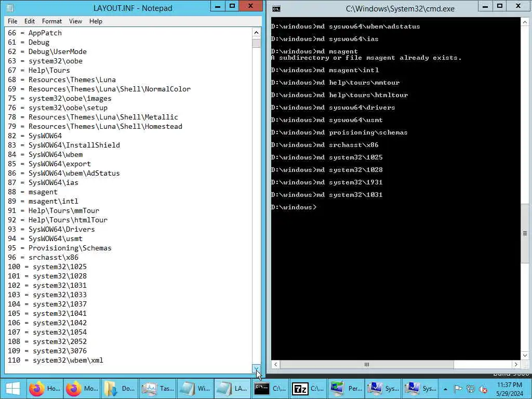Click the cmd.exe window title text
This screenshot has height=399, width=532.
(x=400, y=8)
